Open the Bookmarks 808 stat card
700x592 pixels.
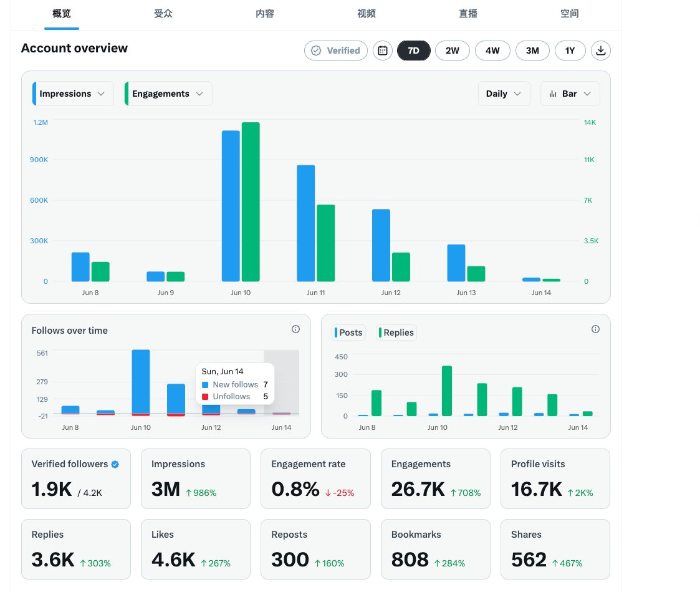(x=435, y=549)
